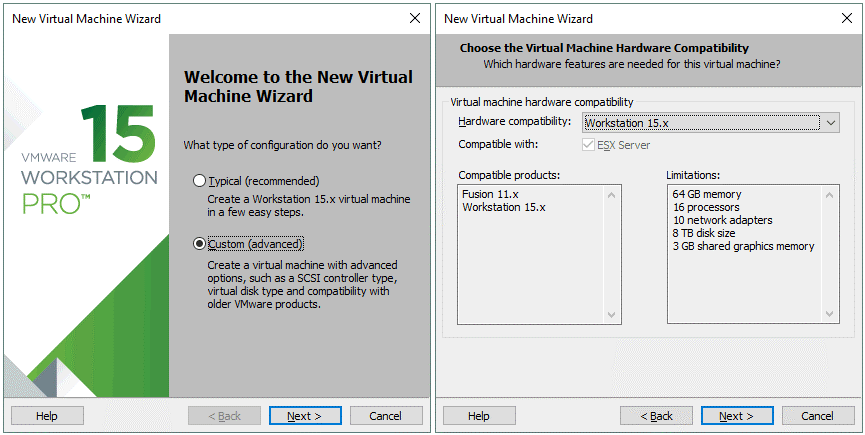The image size is (865, 435).
Task: Select the Typical (recommended) configuration option
Action: click(x=200, y=181)
